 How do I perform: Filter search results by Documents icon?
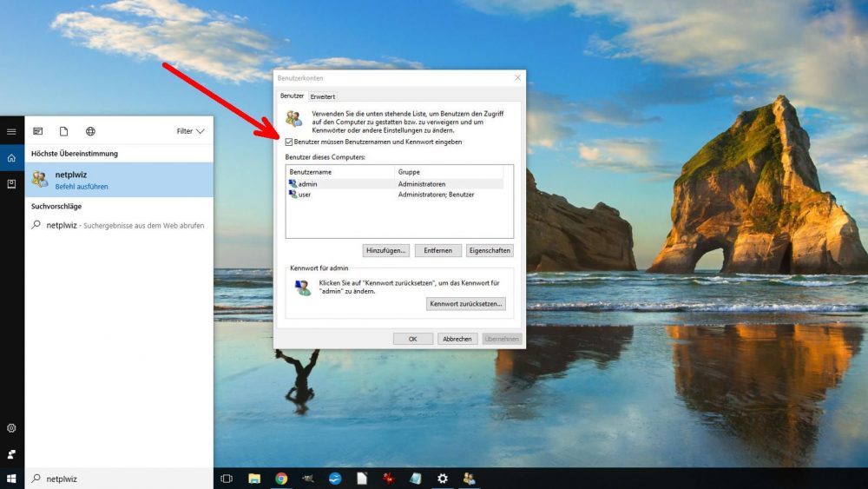[63, 131]
